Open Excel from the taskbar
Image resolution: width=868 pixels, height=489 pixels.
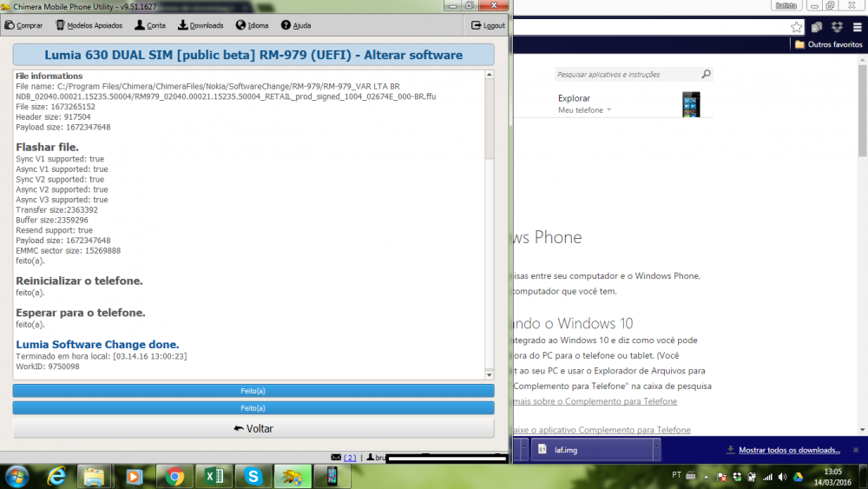[x=214, y=476]
